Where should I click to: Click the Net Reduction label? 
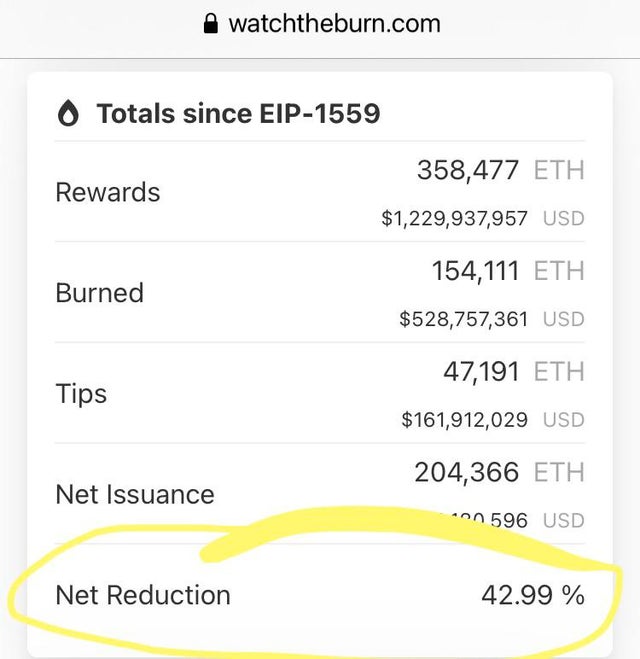tap(143, 595)
